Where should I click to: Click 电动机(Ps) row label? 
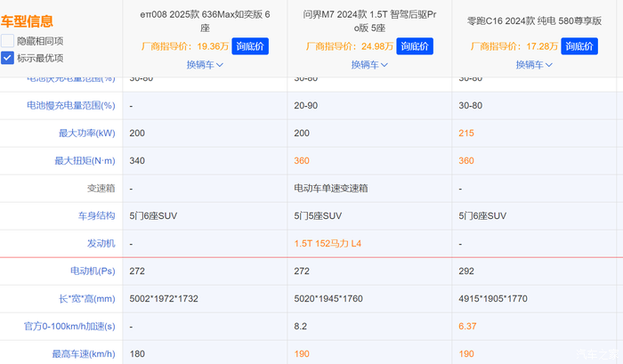(x=93, y=271)
